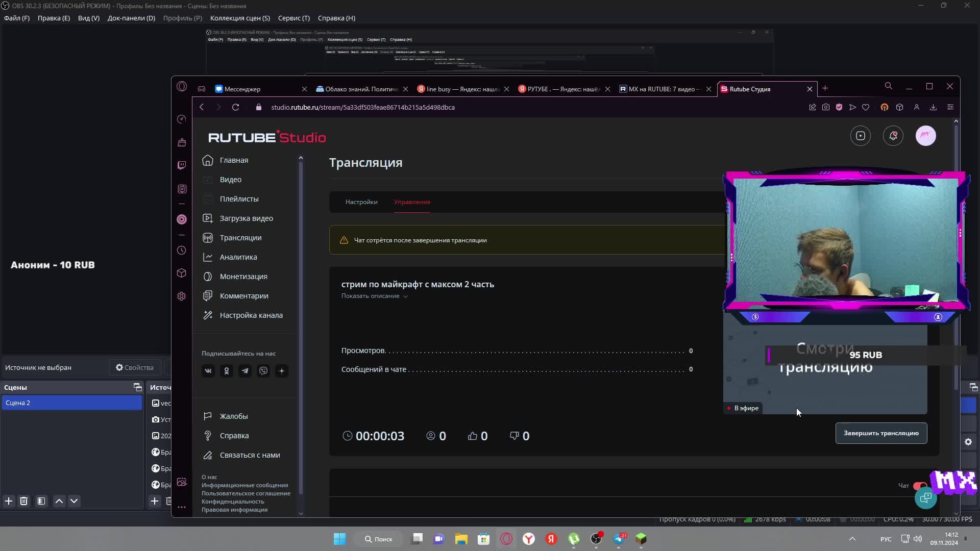Click the taskbar Поиск search box

(379, 539)
